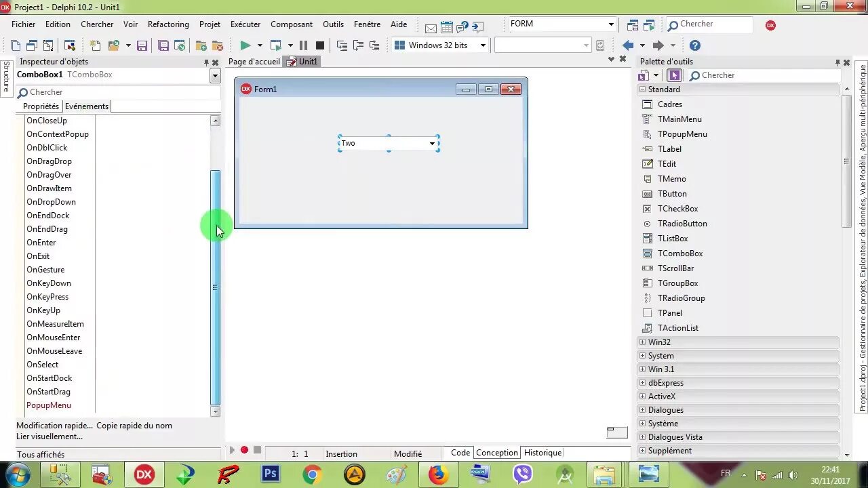Click the red macro record button in status bar
Screen dimensions: 868x488
point(244,450)
